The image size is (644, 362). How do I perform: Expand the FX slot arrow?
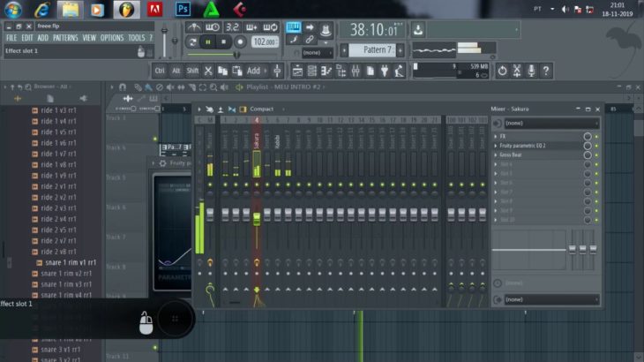[x=496, y=137]
